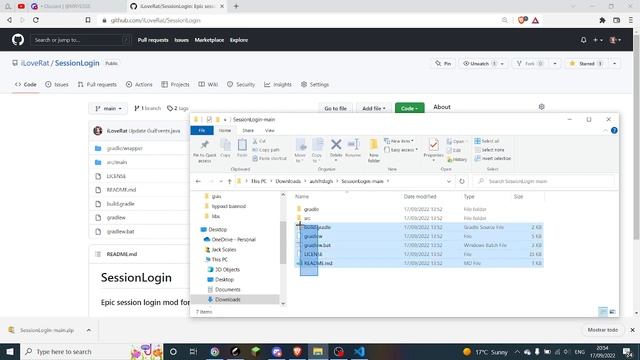Open New item dropdown in Explorer ribbon
This screenshot has width=640, height=360.
click(399, 141)
